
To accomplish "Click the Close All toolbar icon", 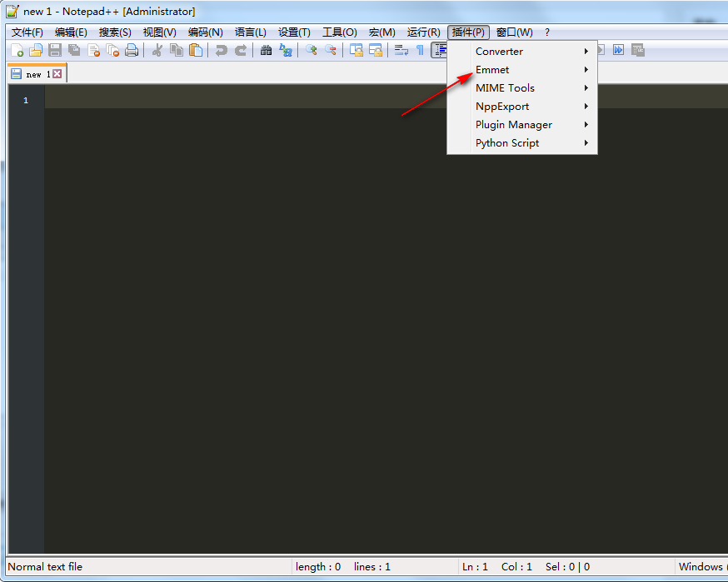I will coord(112,50).
